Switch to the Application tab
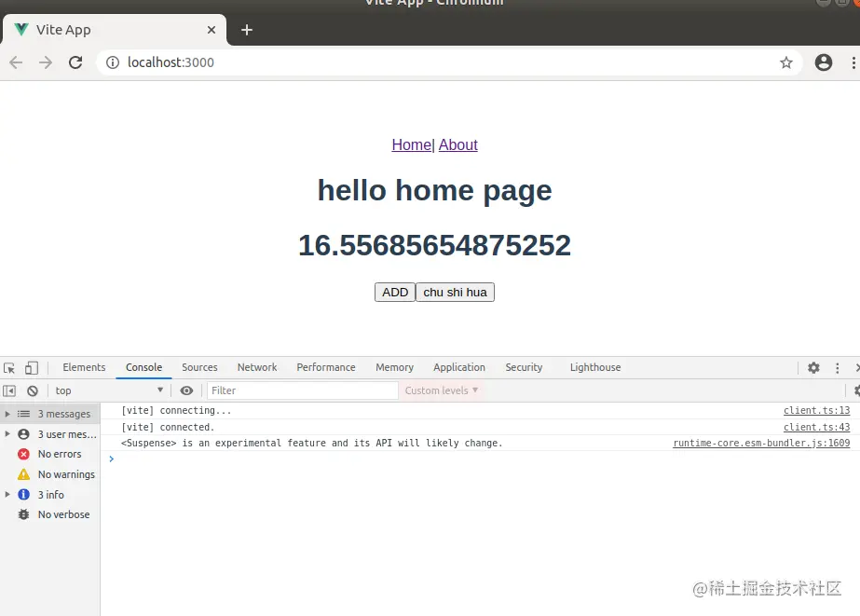860x616 pixels. click(x=459, y=367)
